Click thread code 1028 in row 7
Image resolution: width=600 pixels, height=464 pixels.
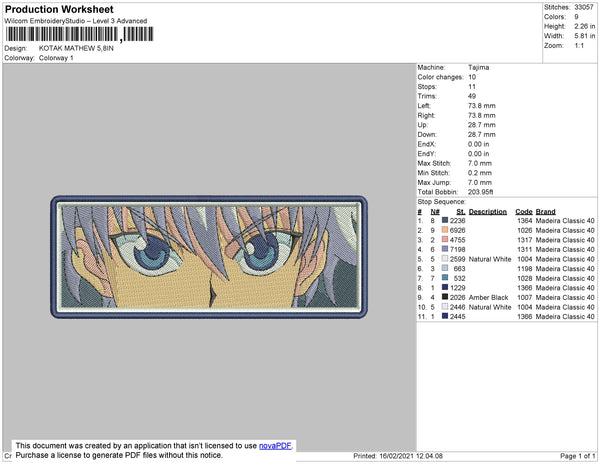[524, 278]
